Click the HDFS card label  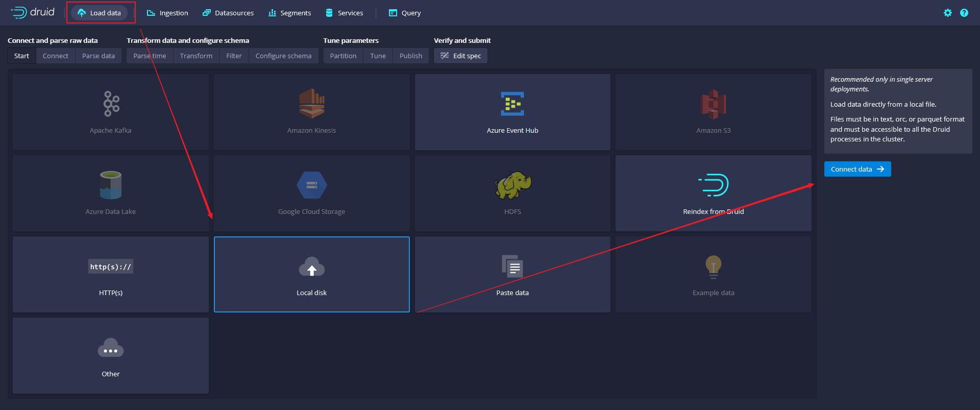512,211
